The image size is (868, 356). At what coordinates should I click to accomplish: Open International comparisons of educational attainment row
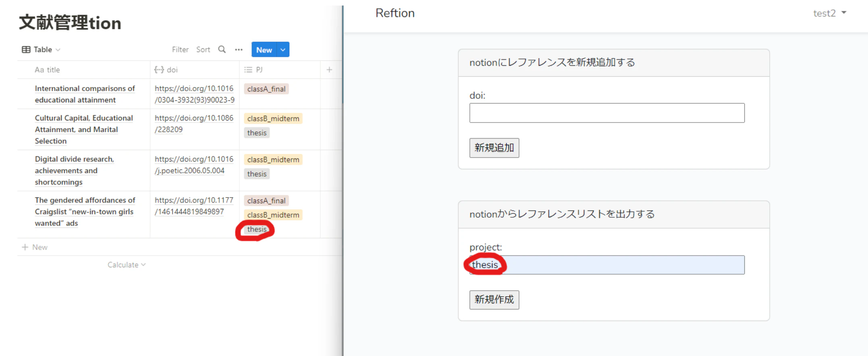click(x=85, y=94)
